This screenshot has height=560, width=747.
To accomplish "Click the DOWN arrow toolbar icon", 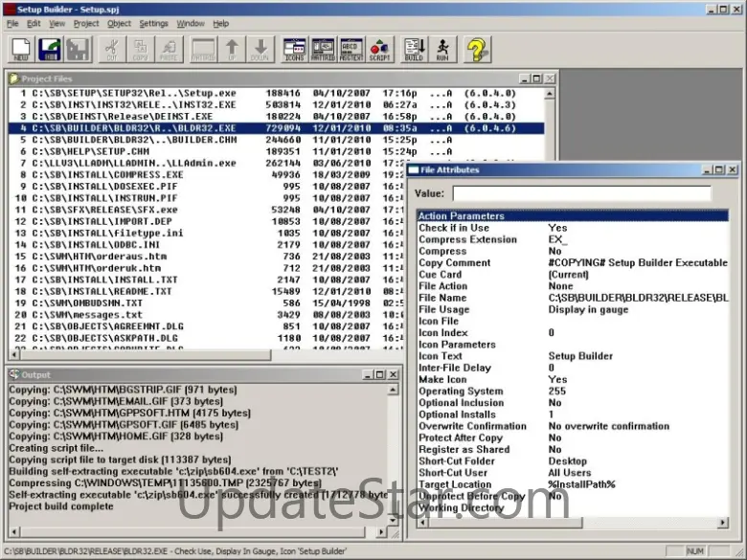I will 260,49.
